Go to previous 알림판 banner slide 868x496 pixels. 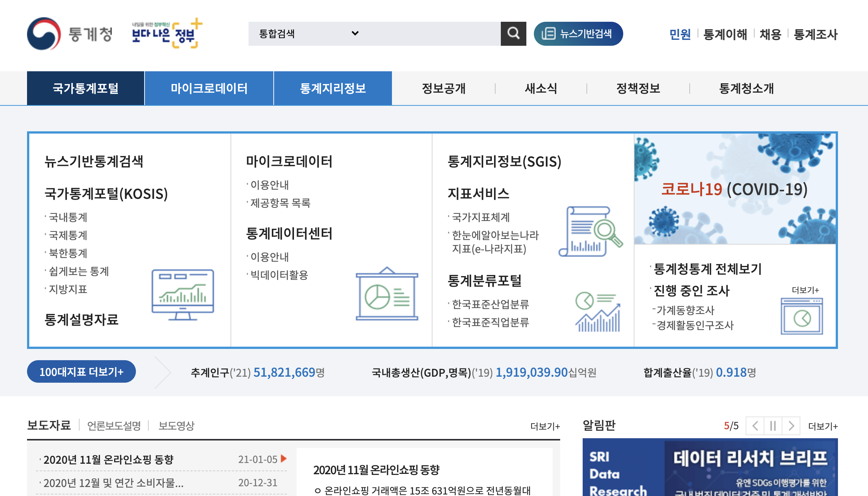[x=755, y=426]
